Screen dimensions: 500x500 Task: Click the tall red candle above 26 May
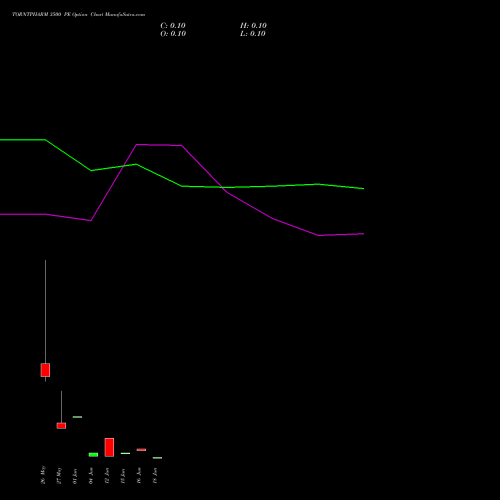[x=45, y=370]
